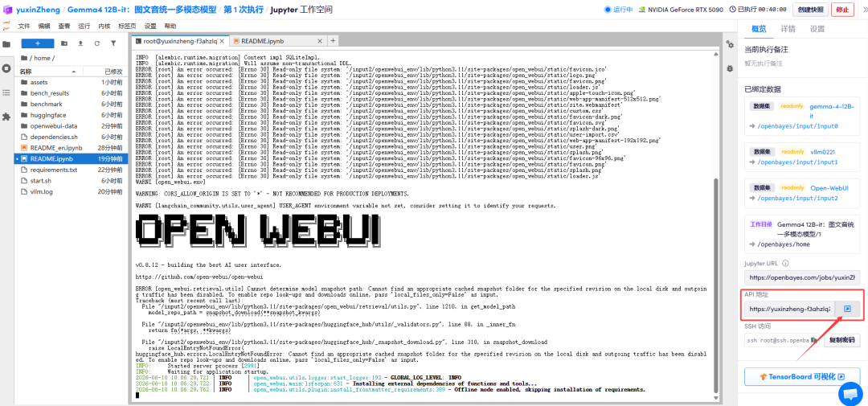868x406 pixels.
Task: Open the file browser sidebar icon
Action: [6, 44]
